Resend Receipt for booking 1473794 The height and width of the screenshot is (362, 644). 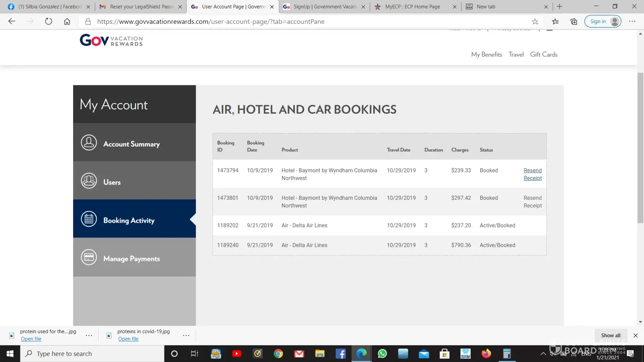click(532, 174)
